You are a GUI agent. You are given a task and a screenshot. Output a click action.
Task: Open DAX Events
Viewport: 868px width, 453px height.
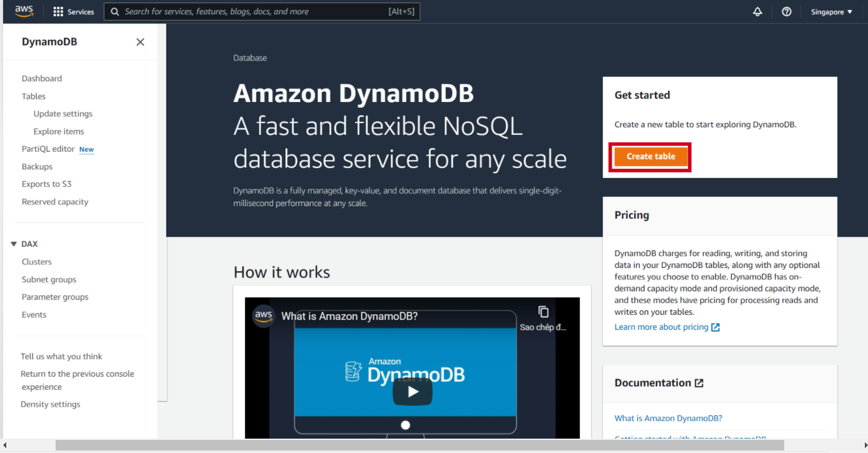click(34, 315)
